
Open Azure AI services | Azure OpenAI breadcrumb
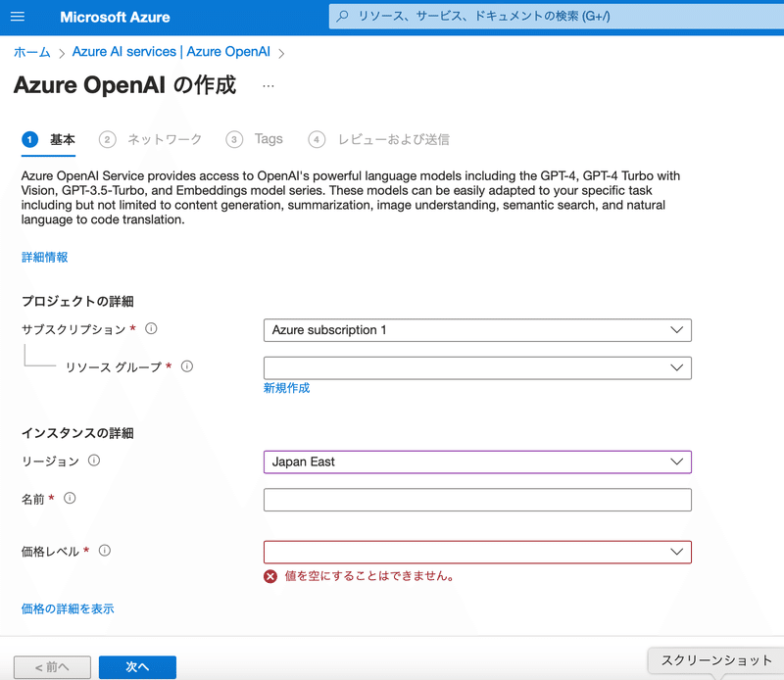171,52
